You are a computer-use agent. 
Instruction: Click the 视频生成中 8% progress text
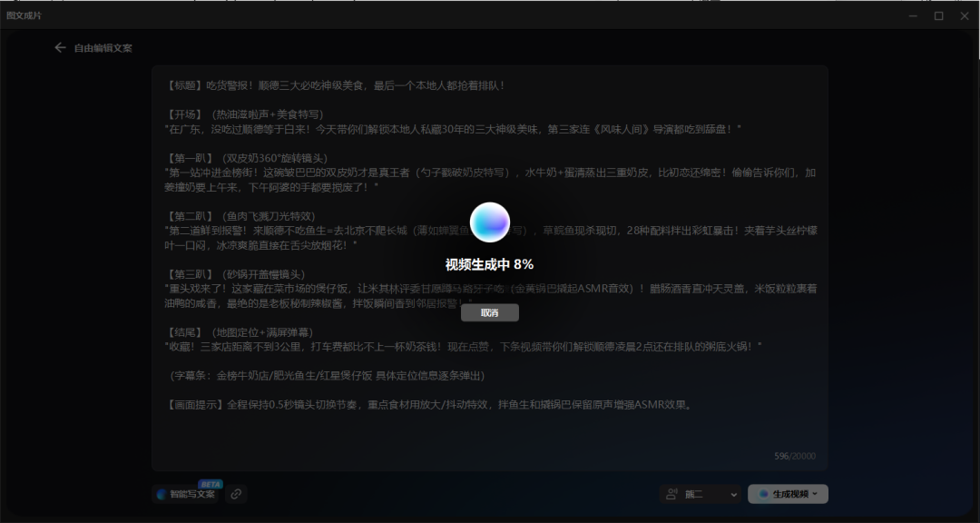(x=489, y=264)
